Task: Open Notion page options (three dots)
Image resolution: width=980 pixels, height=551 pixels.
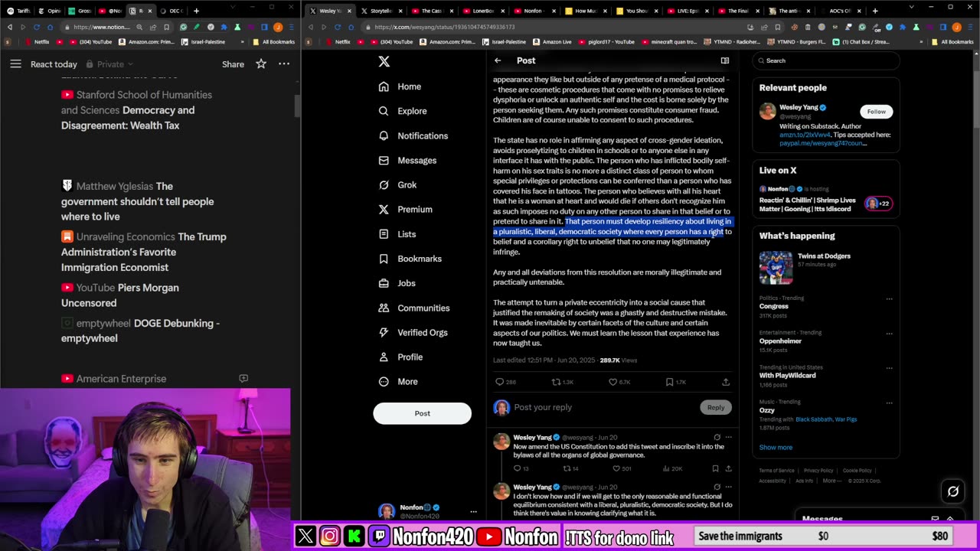Action: [x=284, y=64]
